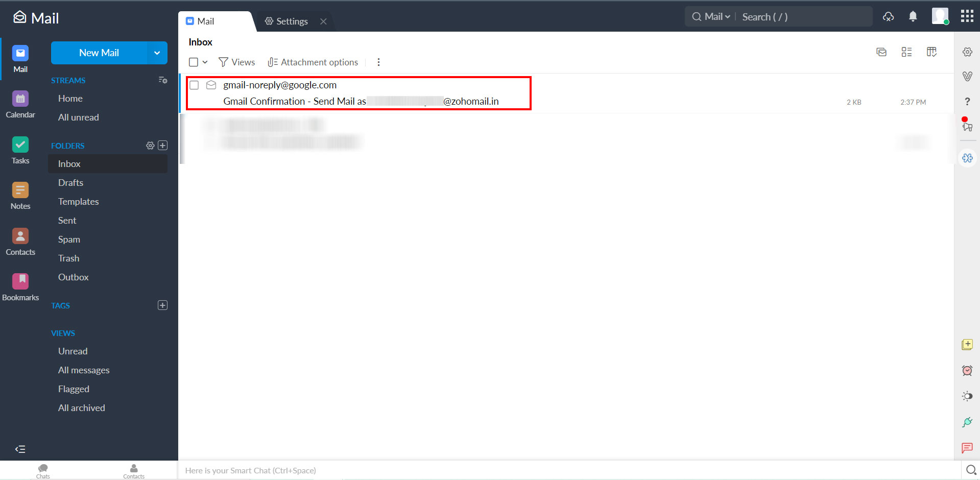Click the notification bell icon
The height and width of the screenshot is (480, 980).
[x=913, y=16]
